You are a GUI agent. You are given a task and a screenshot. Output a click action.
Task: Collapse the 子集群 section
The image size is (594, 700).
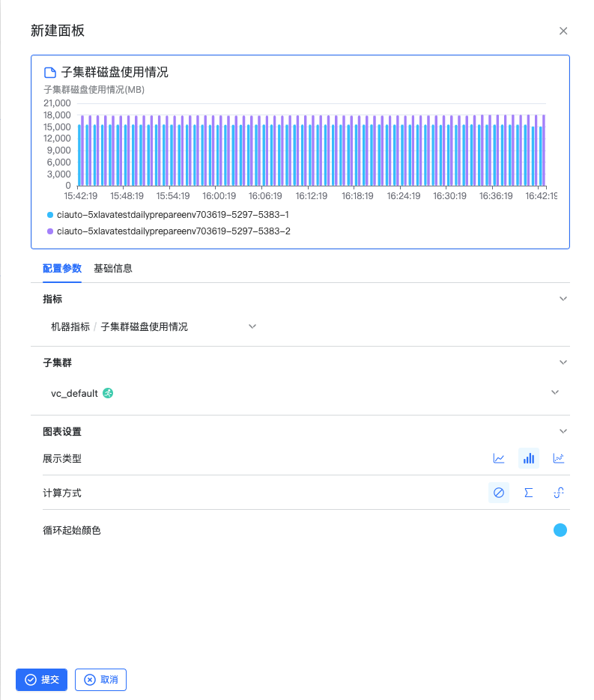click(563, 362)
